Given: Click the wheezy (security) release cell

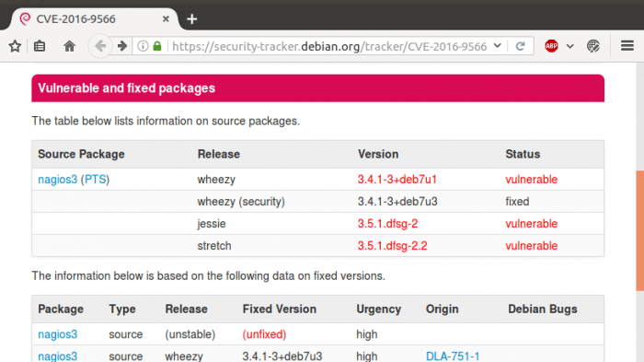Looking at the screenshot, I should (x=241, y=202).
